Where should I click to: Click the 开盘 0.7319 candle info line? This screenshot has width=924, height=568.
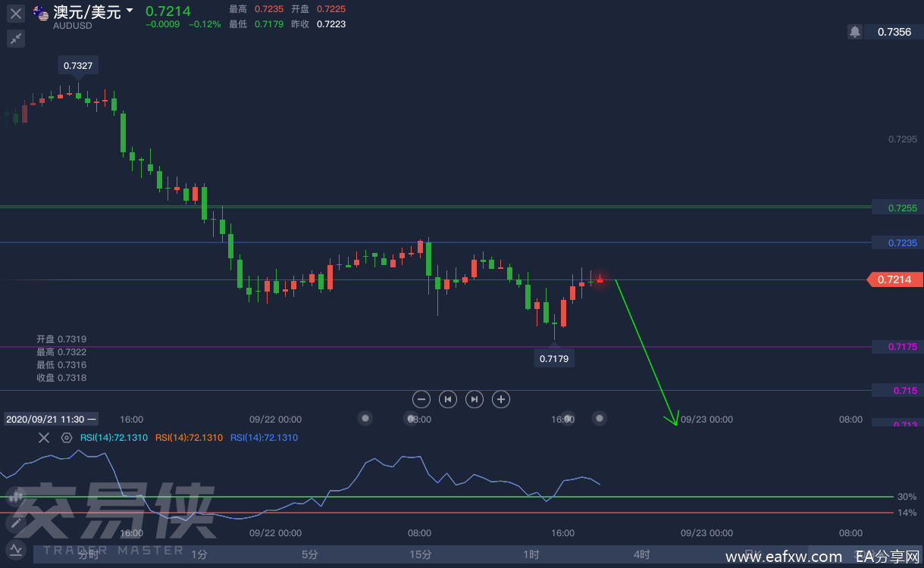61,339
